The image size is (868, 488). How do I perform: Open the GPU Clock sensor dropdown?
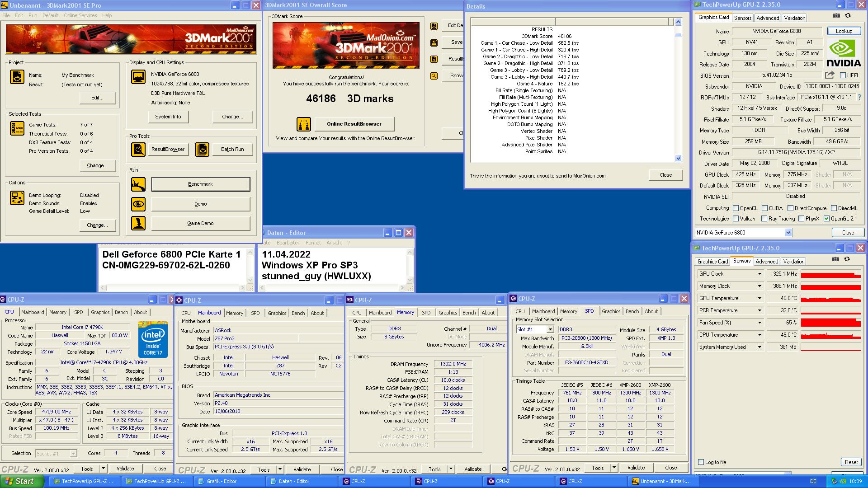(759, 274)
